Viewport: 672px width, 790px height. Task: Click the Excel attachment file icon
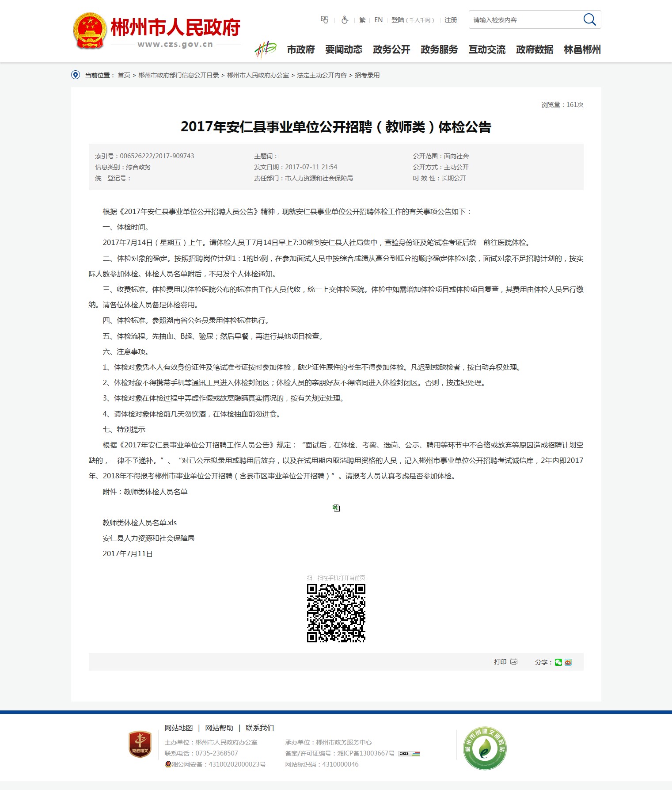click(336, 508)
